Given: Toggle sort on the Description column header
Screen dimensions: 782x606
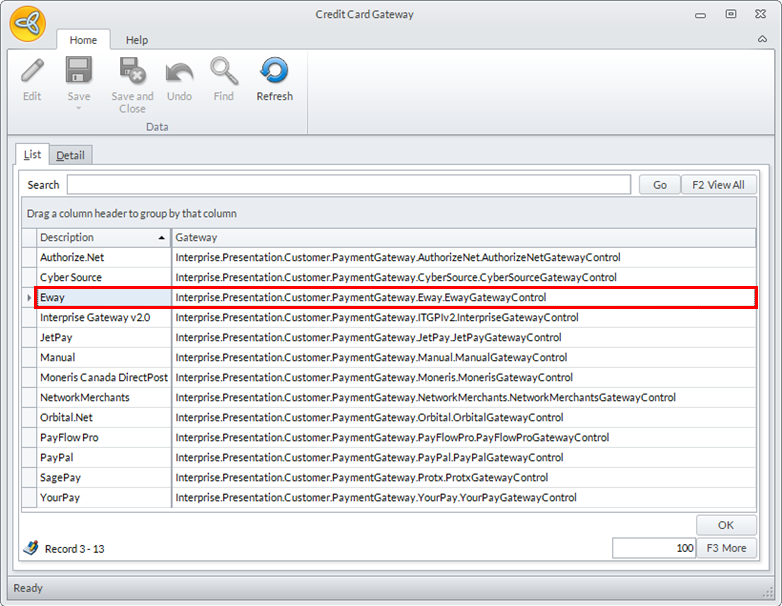Looking at the screenshot, I should [x=98, y=238].
